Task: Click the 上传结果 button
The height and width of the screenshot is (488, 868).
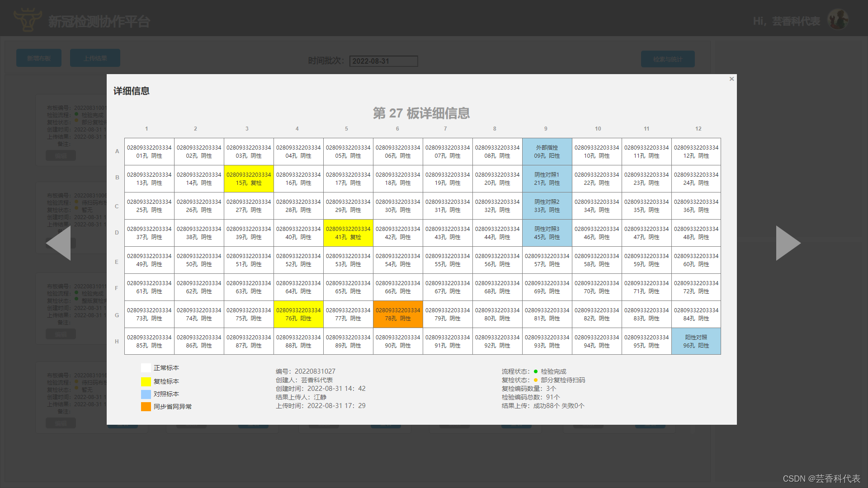Action: [x=95, y=58]
